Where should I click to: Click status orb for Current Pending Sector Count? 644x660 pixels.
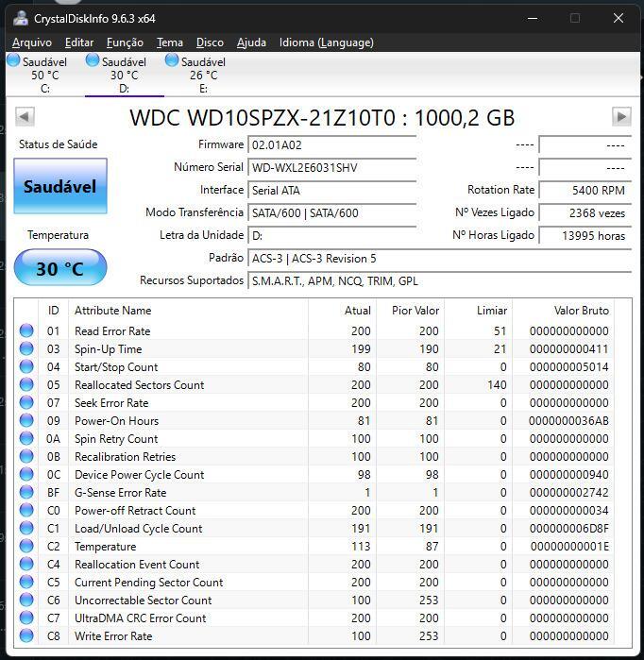[x=26, y=583]
